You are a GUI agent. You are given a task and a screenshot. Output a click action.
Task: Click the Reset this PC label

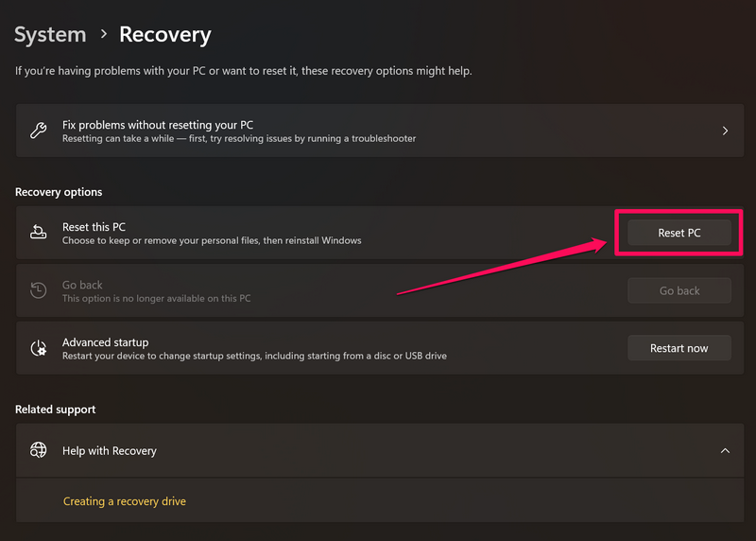tap(94, 227)
